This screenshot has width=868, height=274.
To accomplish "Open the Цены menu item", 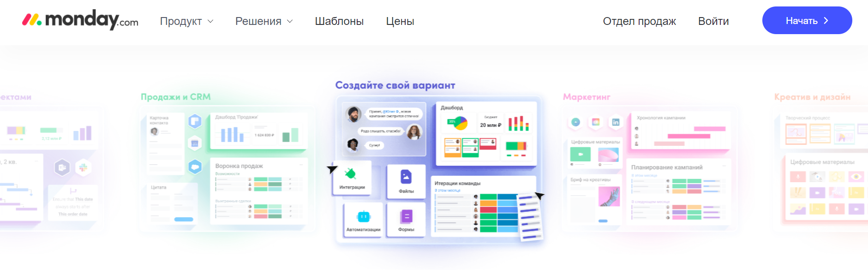I will [400, 21].
